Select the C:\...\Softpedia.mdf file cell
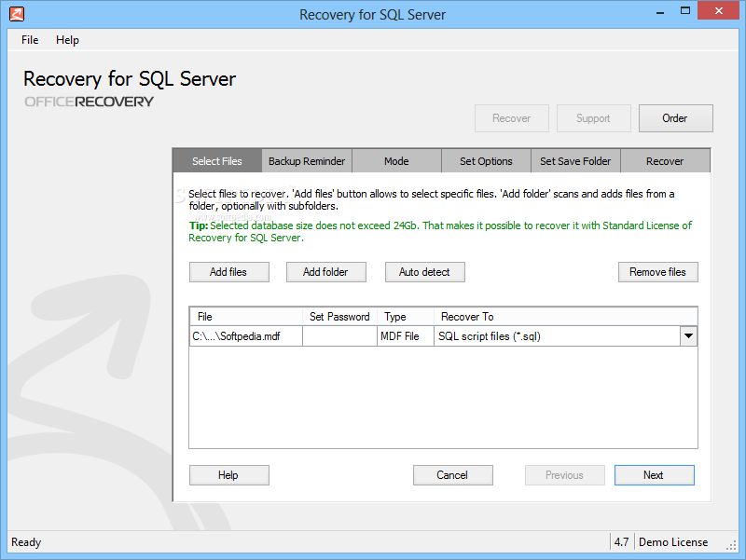The height and width of the screenshot is (560, 746). click(x=246, y=336)
